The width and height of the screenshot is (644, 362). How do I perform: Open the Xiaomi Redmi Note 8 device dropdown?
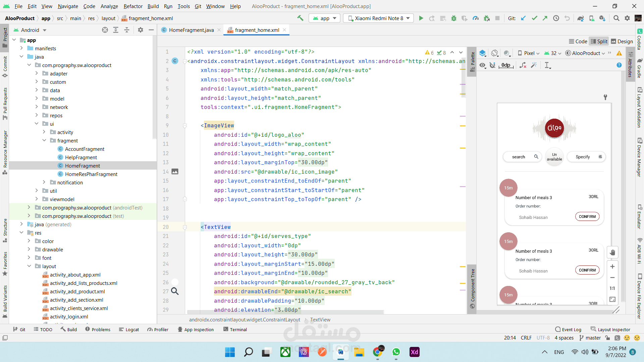(379, 18)
